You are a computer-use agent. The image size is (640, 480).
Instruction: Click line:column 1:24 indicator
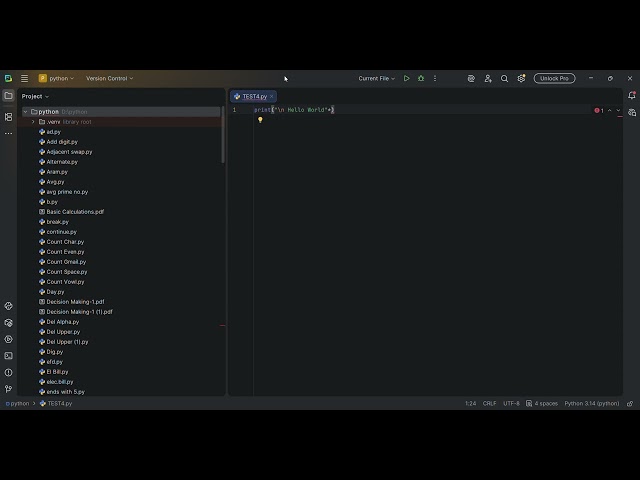(471, 403)
